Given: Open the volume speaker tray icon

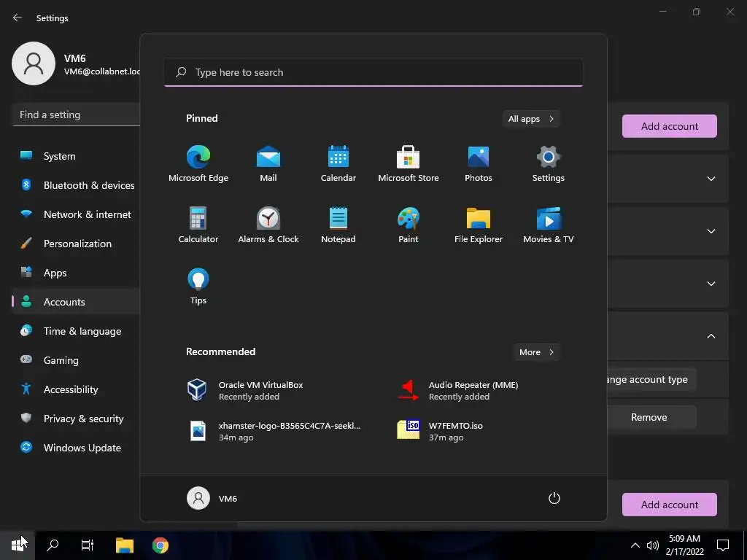Looking at the screenshot, I should coord(653,545).
